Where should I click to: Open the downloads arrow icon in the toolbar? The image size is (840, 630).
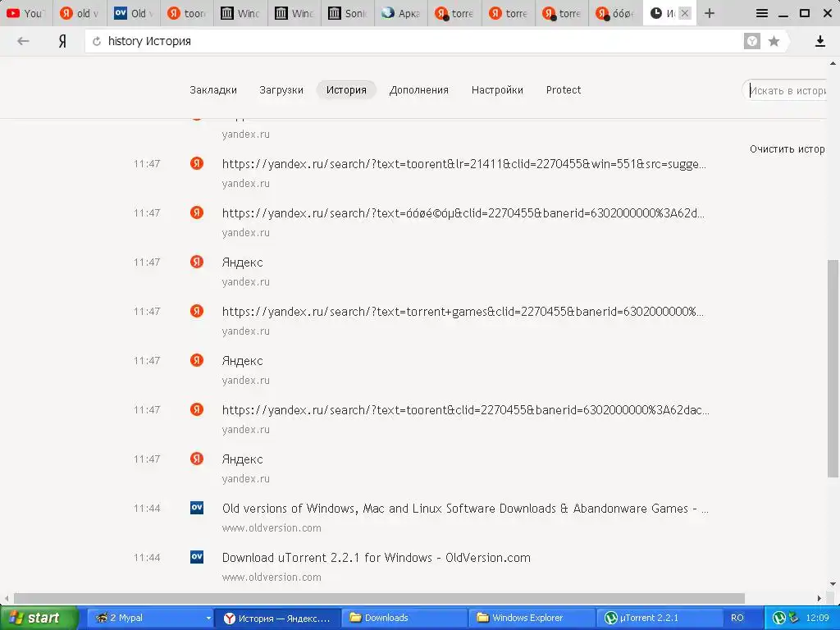click(819, 41)
